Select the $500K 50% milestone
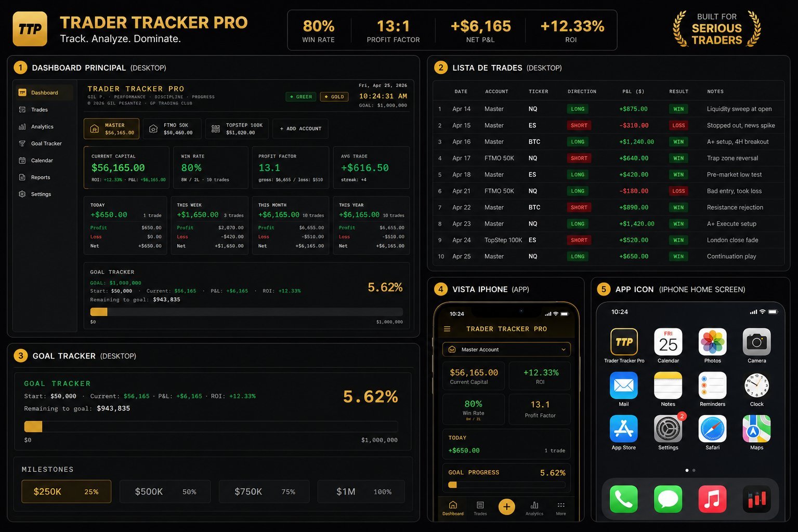 point(165,491)
